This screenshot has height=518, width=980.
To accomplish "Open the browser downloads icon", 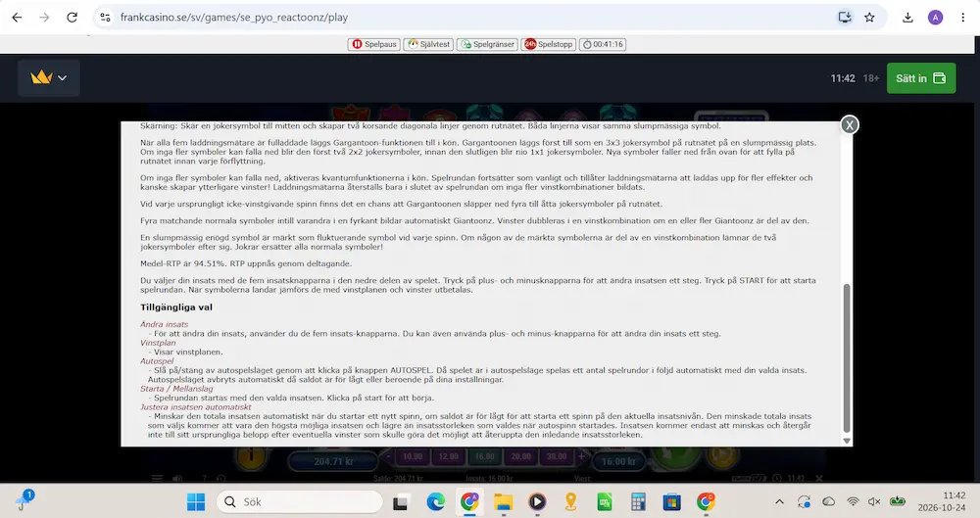I will [907, 18].
